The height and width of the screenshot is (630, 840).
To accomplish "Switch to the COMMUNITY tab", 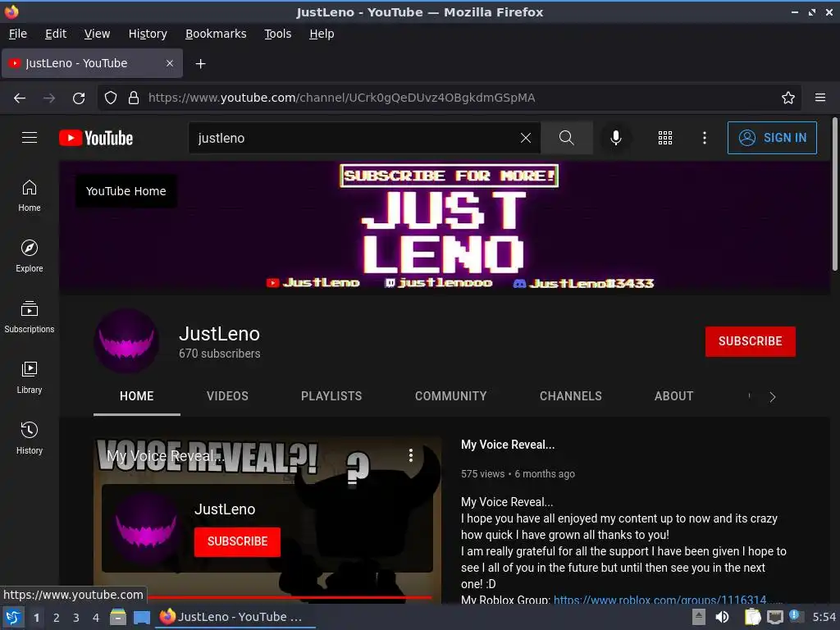I will tap(450, 396).
